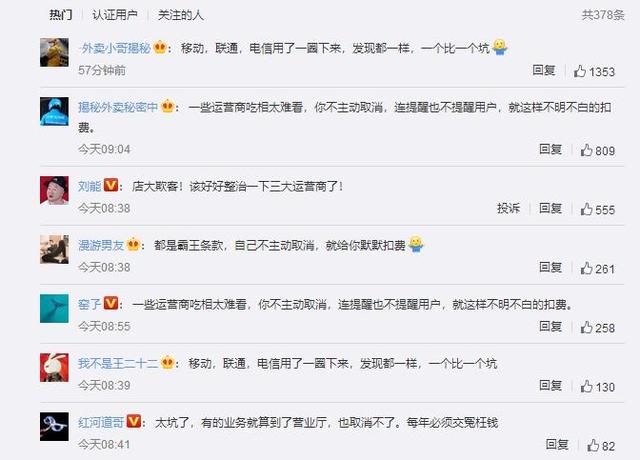Image resolution: width=640 pixels, height=460 pixels.
Task: Reply to the comment posted at 08:55
Action: 551,326
